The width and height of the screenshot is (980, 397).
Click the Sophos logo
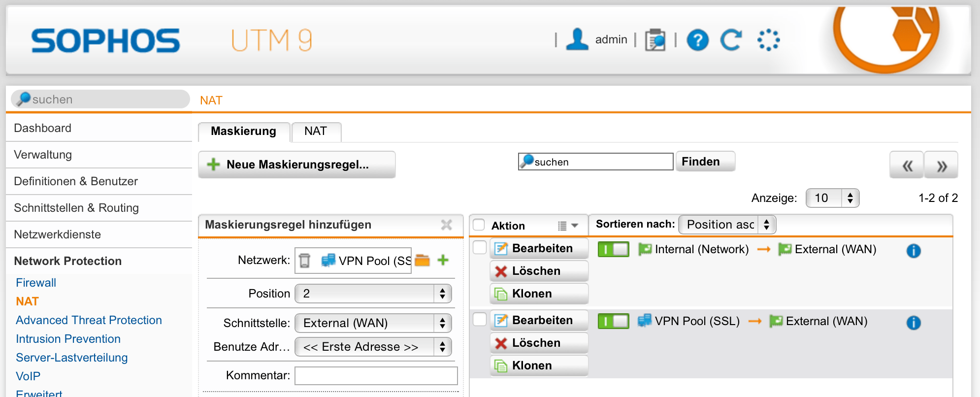click(x=105, y=40)
